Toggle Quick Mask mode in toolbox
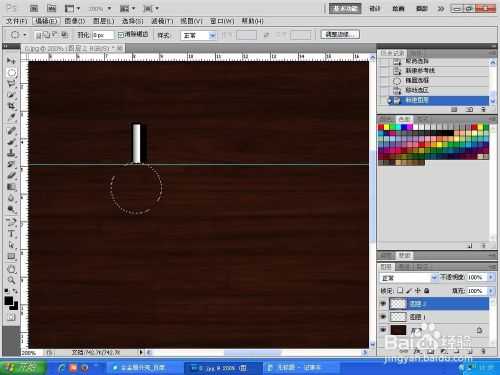The width and height of the screenshot is (500, 375). (x=11, y=317)
